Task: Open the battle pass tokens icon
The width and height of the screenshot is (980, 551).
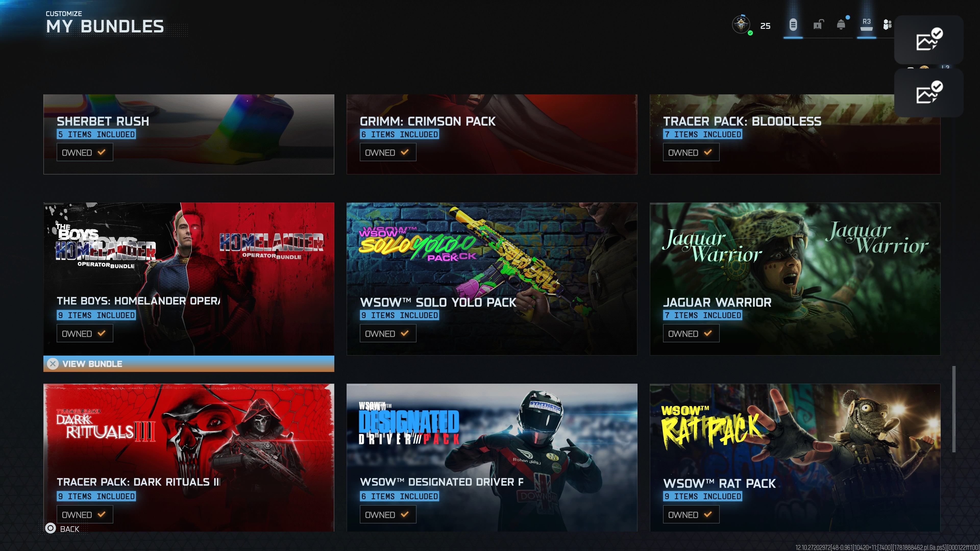Action: [793, 25]
